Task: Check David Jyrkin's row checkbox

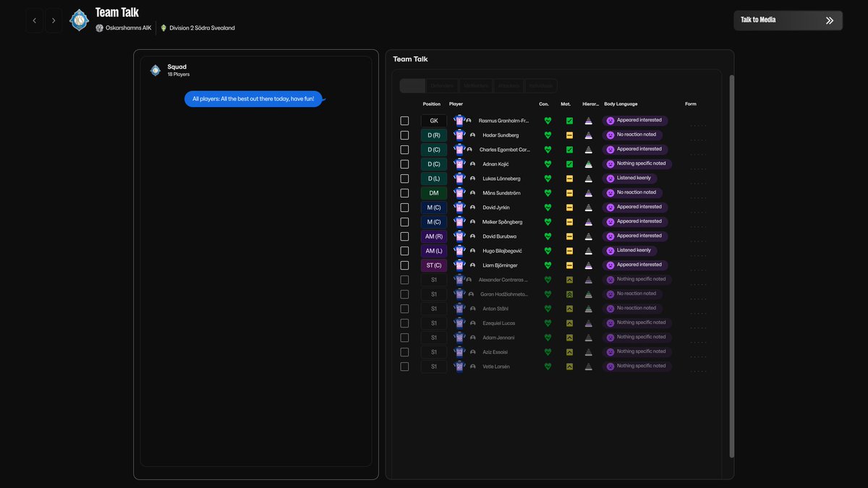Action: (x=404, y=207)
